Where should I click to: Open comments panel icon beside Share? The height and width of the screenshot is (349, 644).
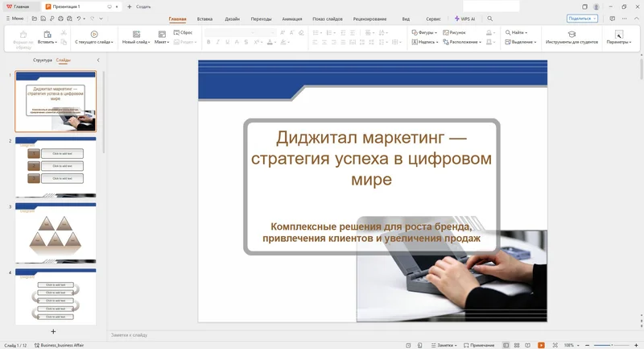point(613,19)
